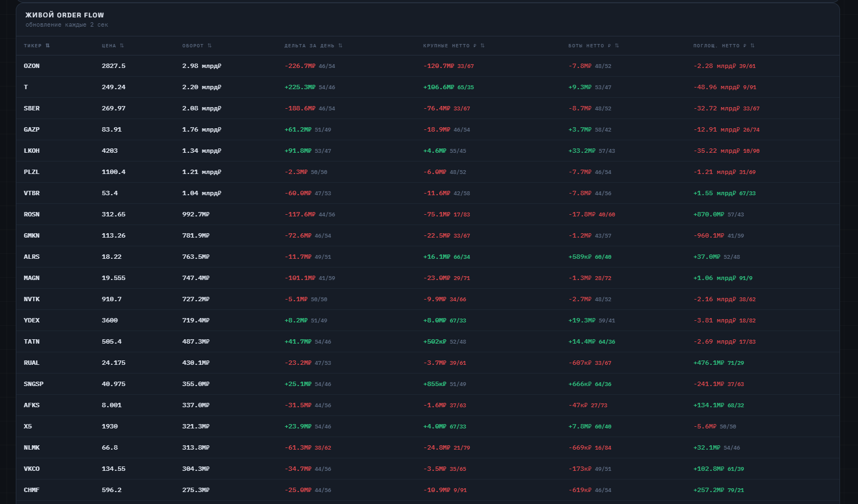Image resolution: width=858 pixels, height=504 pixels.
Task: Select the VKCO ticker
Action: [x=32, y=469]
